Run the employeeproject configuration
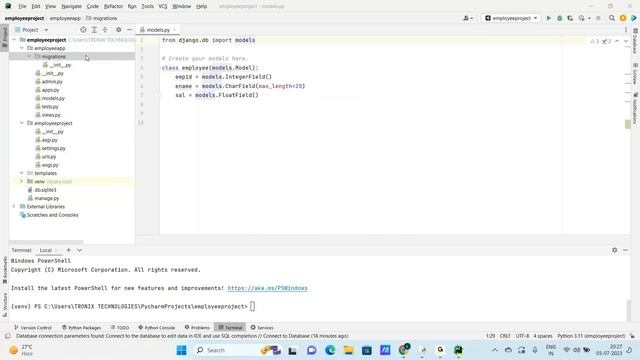Image resolution: width=640 pixels, height=360 pixels. pyautogui.click(x=549, y=18)
